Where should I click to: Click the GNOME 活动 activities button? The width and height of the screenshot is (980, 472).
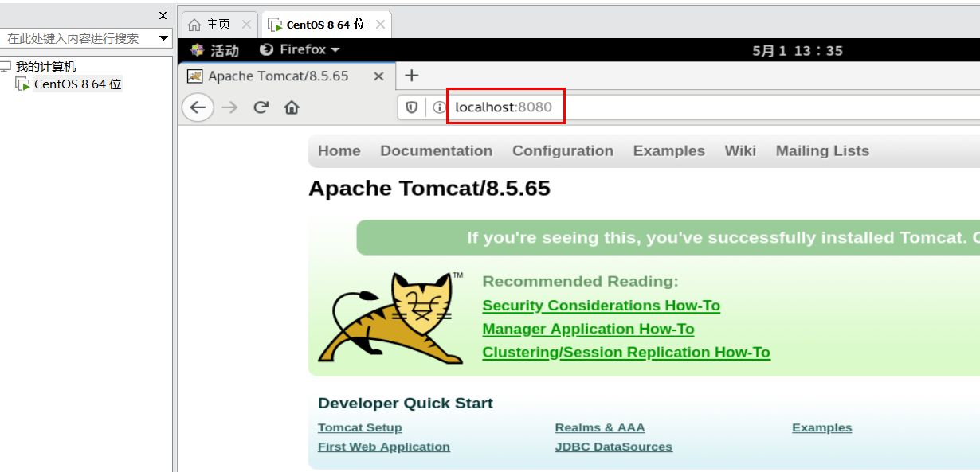(214, 50)
